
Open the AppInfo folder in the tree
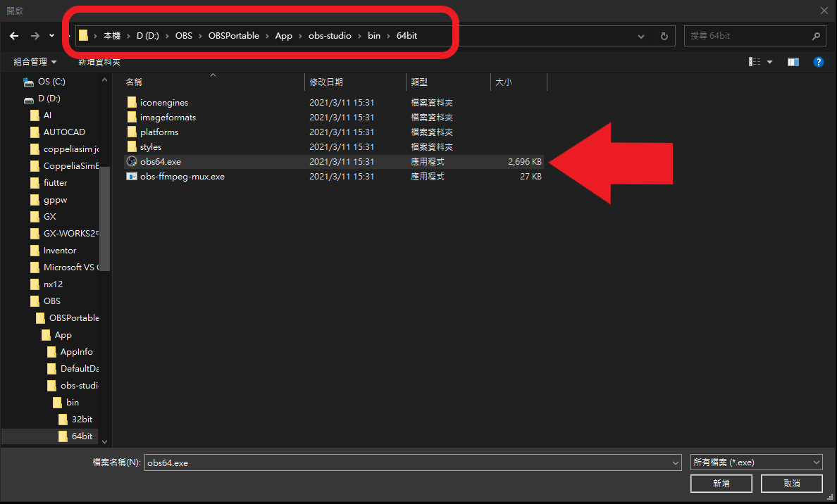point(76,352)
